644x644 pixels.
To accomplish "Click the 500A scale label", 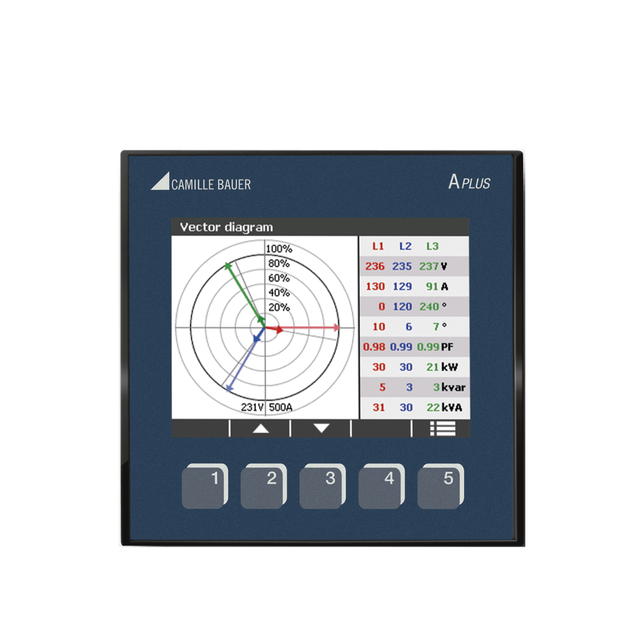I will pos(280,407).
